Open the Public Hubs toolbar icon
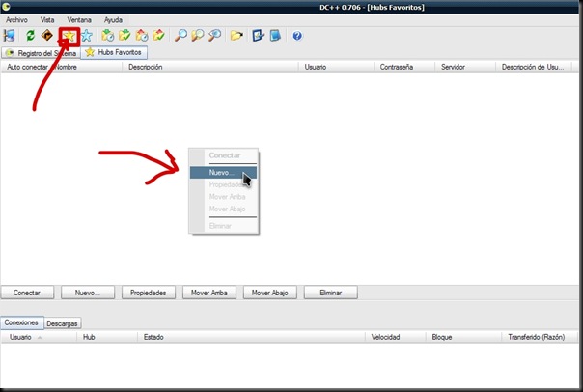The width and height of the screenshot is (583, 392). pos(9,36)
